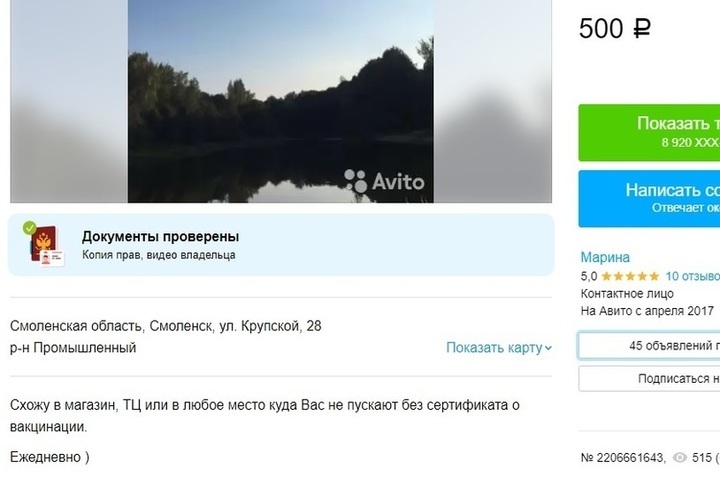Open the lake landscape listing photo
This screenshot has width=720, height=480.
point(280,100)
